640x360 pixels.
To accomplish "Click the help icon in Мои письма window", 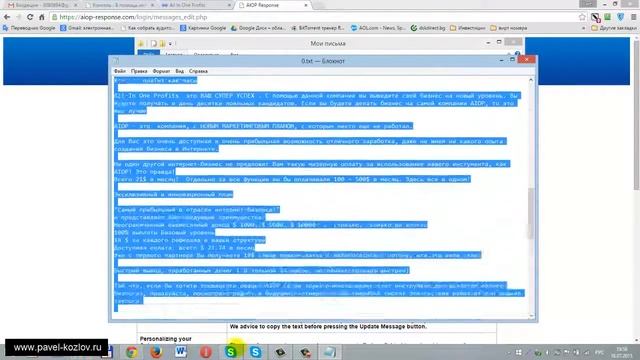I will click(x=518, y=54).
